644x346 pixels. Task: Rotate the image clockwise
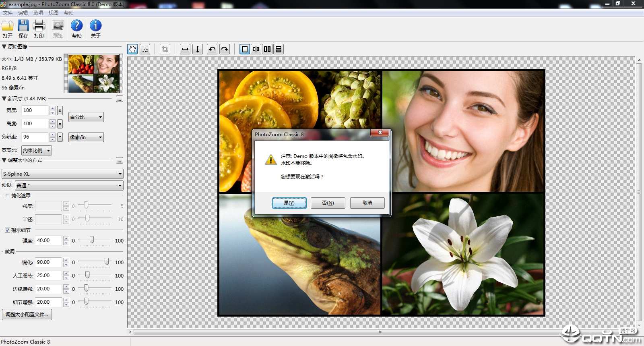(225, 49)
